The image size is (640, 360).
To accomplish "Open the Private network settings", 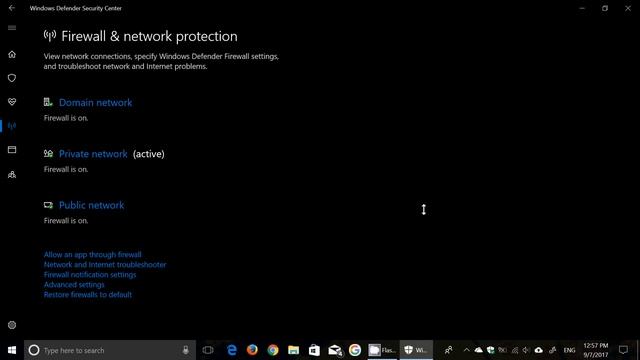I will [93, 154].
